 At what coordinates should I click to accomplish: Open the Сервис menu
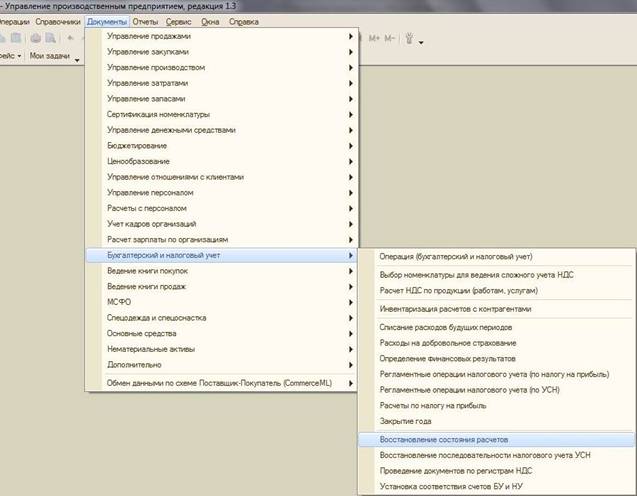pos(178,22)
